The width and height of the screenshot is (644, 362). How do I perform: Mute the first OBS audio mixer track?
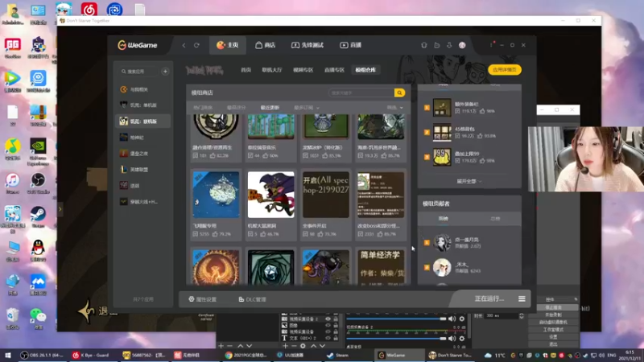coord(452,319)
